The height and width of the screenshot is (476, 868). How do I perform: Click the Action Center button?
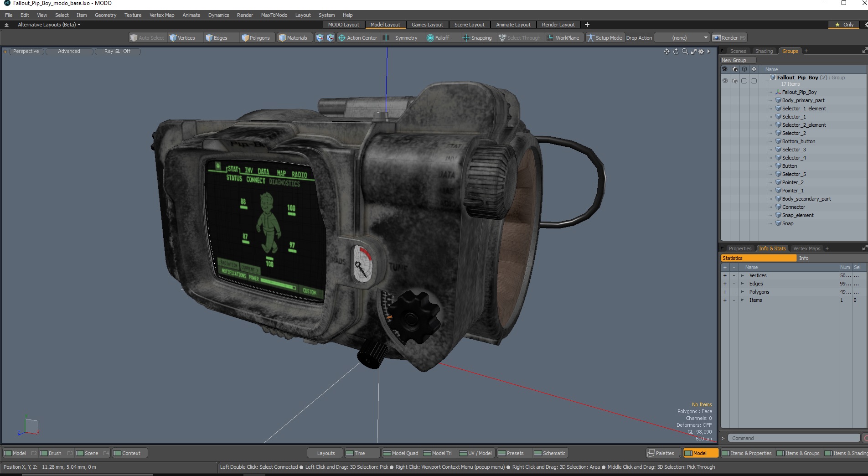click(358, 38)
